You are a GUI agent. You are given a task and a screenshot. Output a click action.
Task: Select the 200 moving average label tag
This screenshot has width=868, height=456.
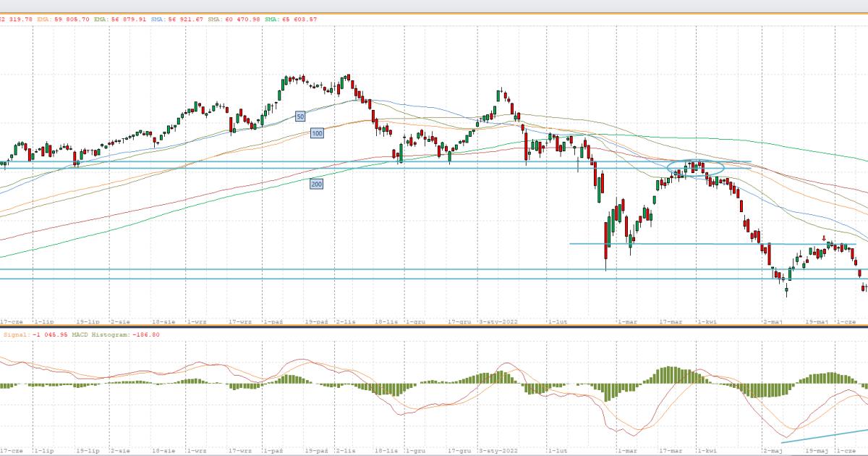point(316,185)
